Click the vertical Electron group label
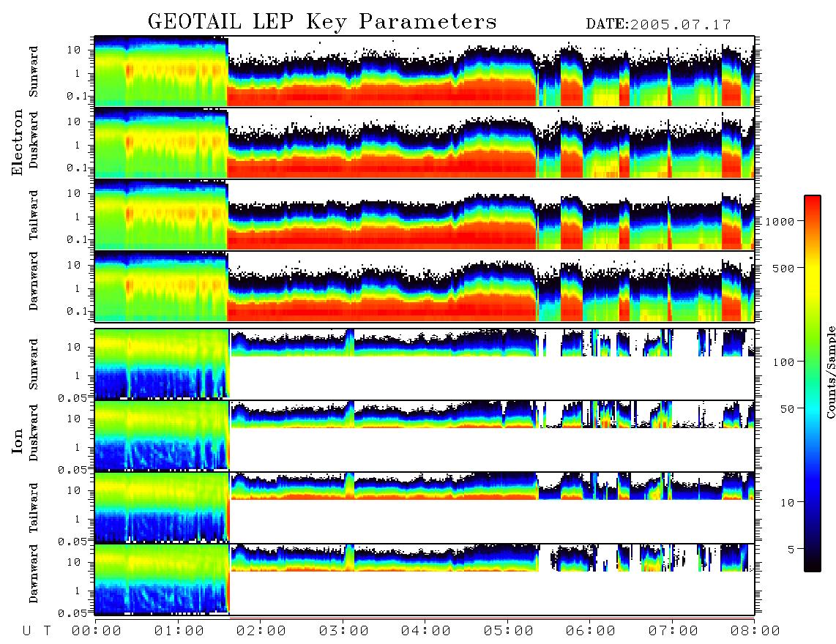 click(x=17, y=142)
